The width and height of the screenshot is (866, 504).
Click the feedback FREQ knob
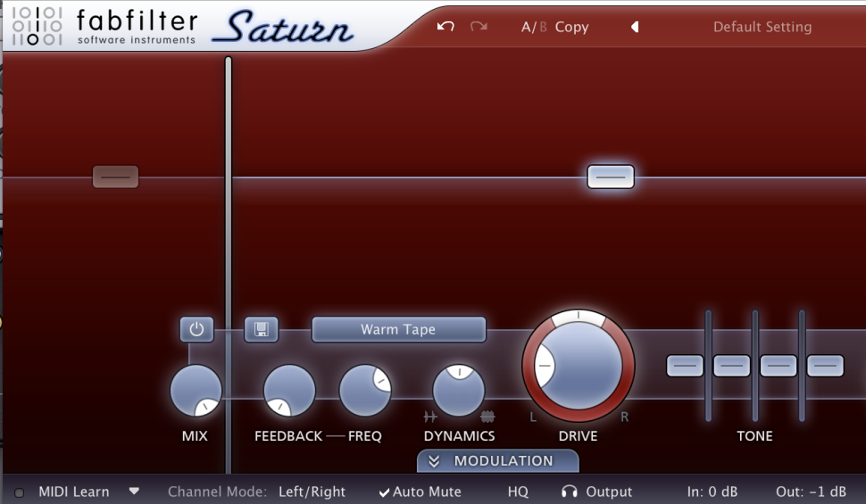coord(365,391)
